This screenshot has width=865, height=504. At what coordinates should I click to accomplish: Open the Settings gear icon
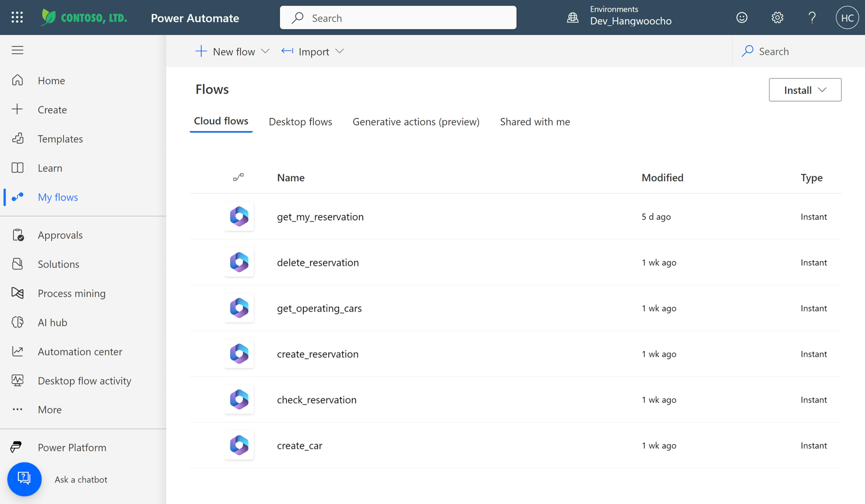[x=777, y=17]
